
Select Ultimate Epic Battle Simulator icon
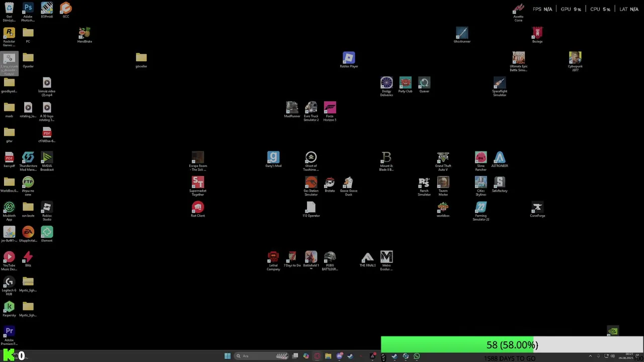click(519, 62)
